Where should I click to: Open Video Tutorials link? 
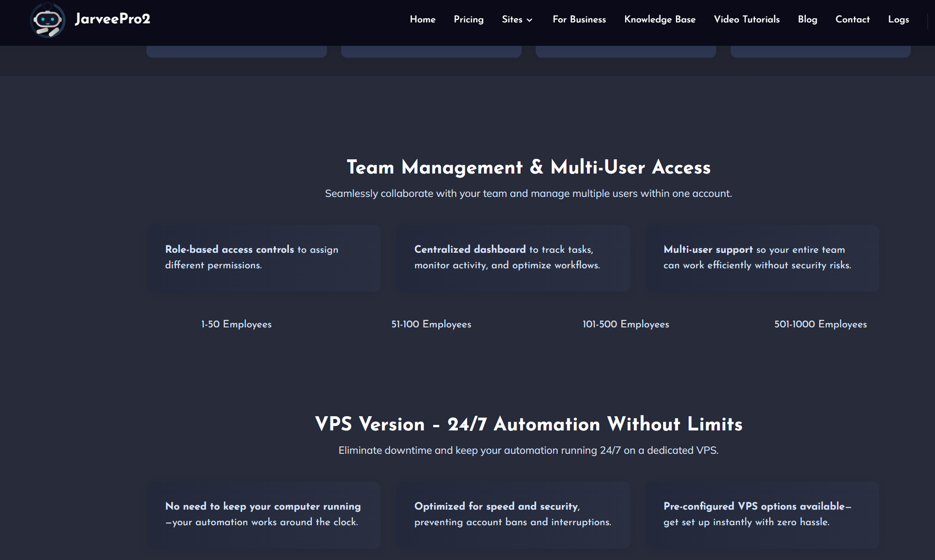pyautogui.click(x=746, y=19)
